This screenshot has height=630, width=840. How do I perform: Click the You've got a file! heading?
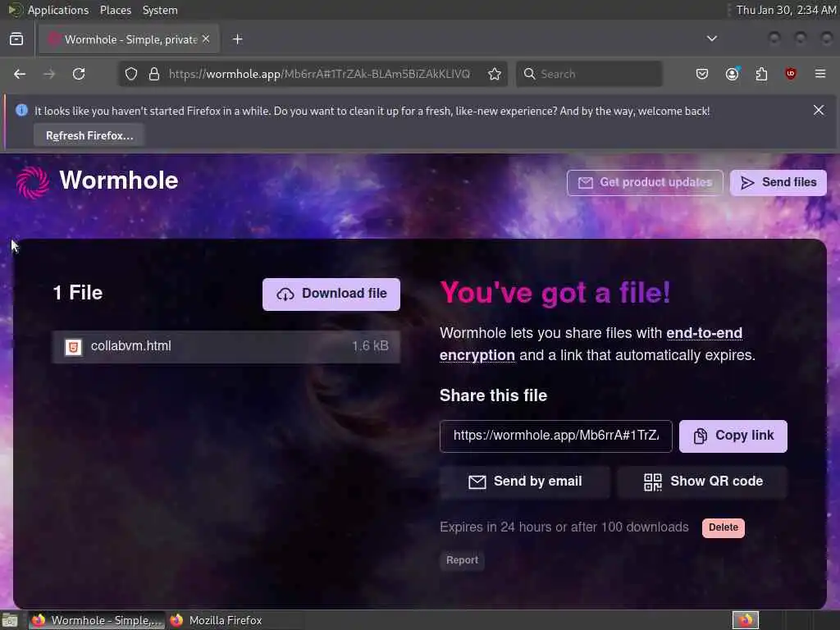click(555, 293)
